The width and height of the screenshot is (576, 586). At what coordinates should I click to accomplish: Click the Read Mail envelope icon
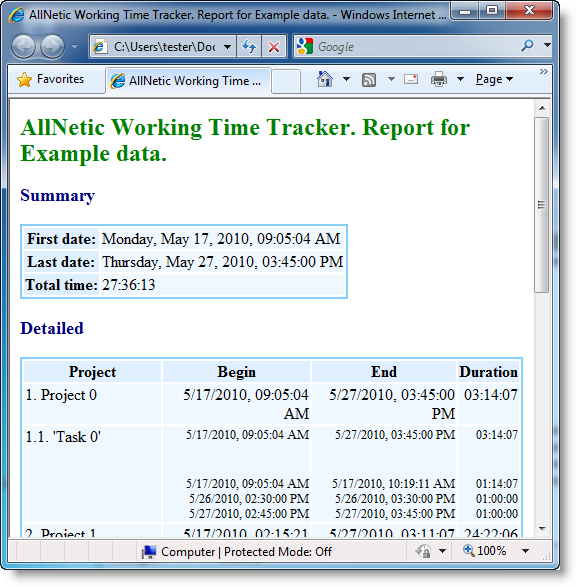pyautogui.click(x=411, y=79)
